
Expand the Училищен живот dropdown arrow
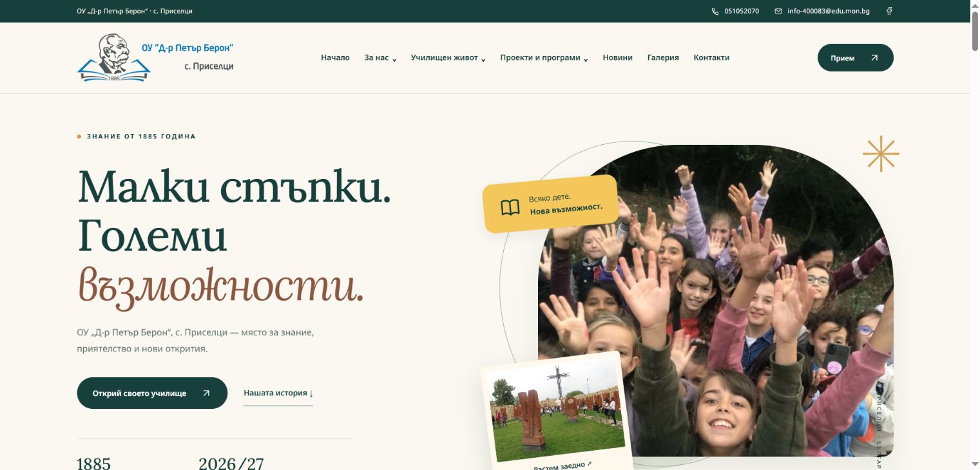click(483, 60)
